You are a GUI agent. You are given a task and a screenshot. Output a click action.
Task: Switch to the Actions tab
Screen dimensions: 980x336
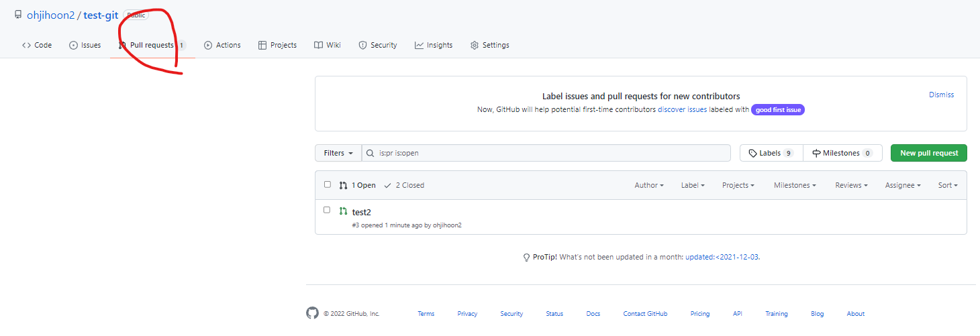222,45
